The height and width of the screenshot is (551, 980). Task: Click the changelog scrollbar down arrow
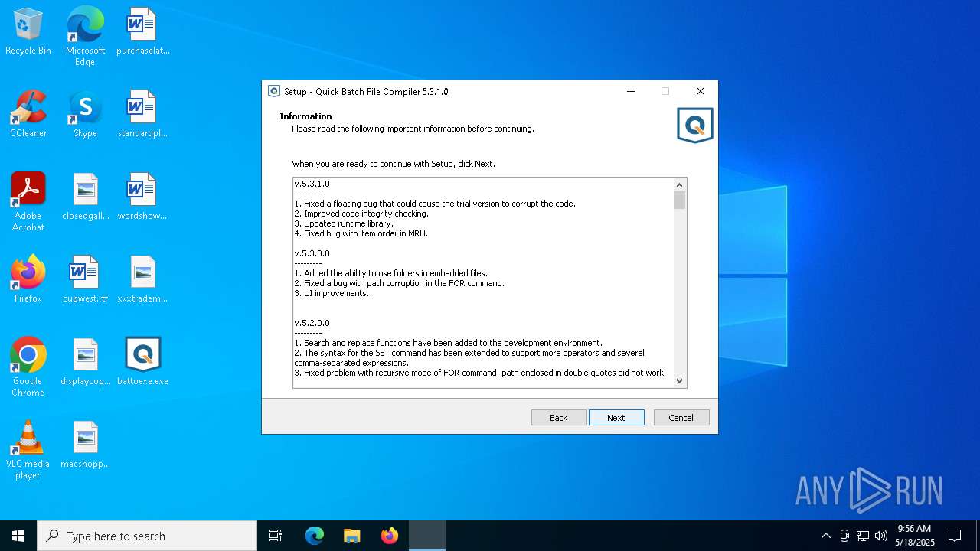pos(679,381)
